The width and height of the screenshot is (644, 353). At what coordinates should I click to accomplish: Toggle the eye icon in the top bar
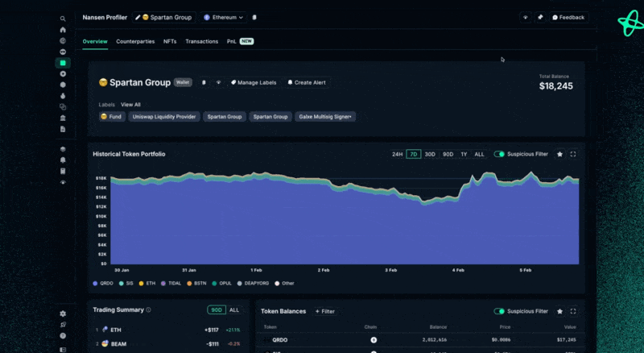526,17
